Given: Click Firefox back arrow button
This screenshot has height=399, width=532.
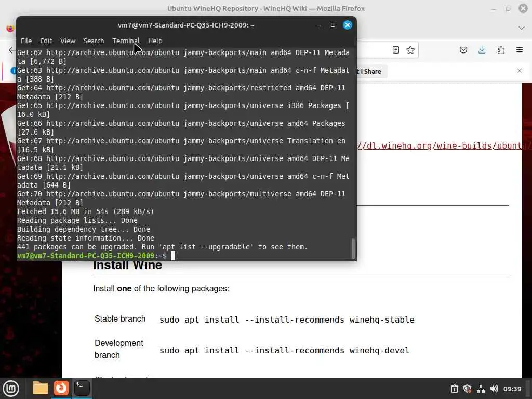Looking at the screenshot, I should tap(12, 50).
